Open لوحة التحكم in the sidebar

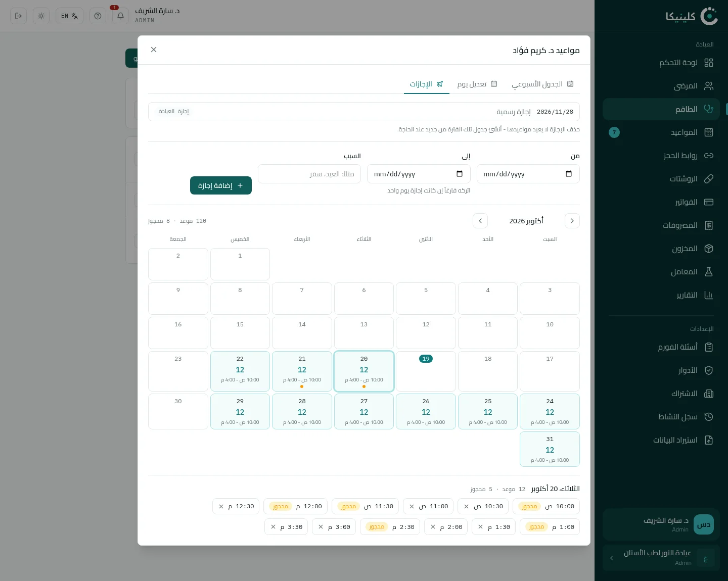pos(661,63)
